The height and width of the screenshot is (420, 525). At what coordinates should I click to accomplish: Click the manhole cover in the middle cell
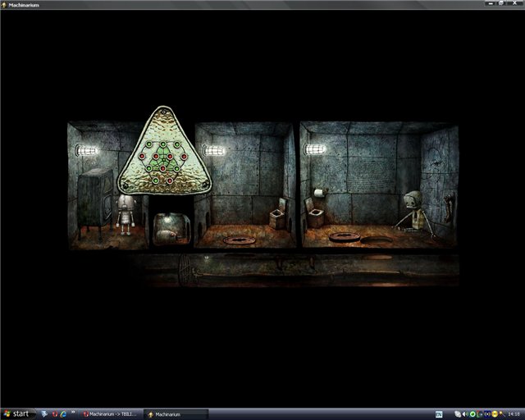(x=239, y=240)
